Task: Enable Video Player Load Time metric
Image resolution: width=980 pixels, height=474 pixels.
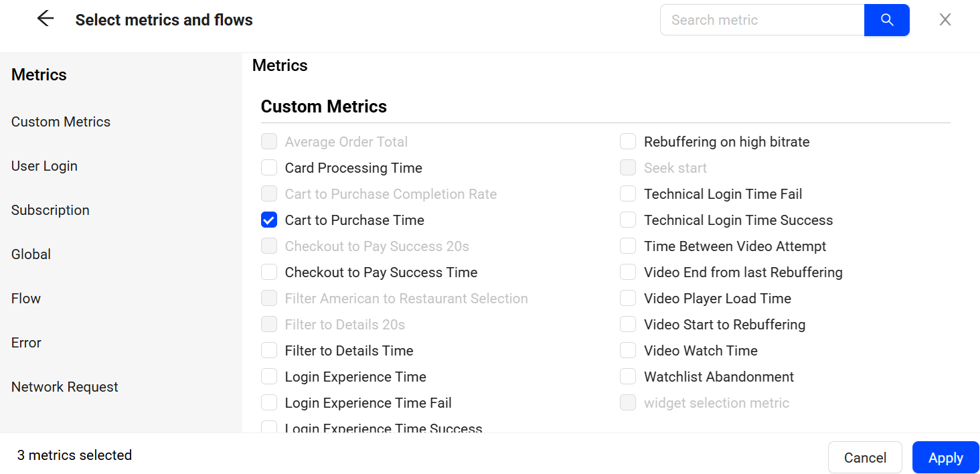Action: [x=628, y=299]
